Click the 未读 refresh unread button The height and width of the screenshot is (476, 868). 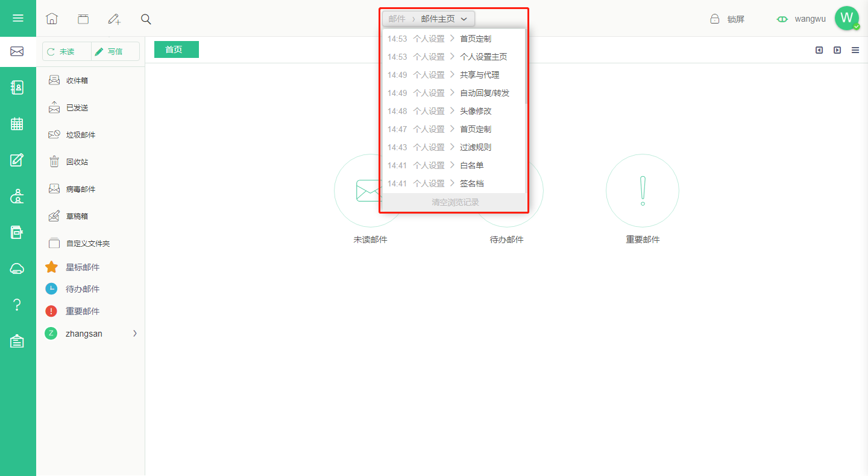click(67, 52)
